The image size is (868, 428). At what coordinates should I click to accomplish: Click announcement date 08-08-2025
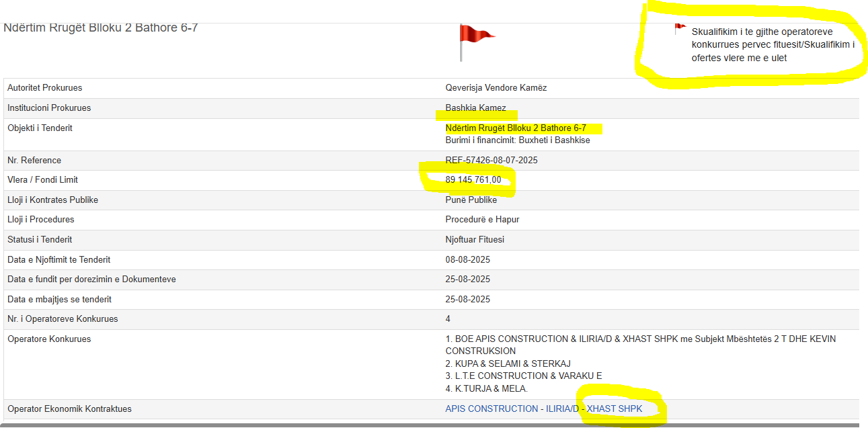[x=467, y=259]
